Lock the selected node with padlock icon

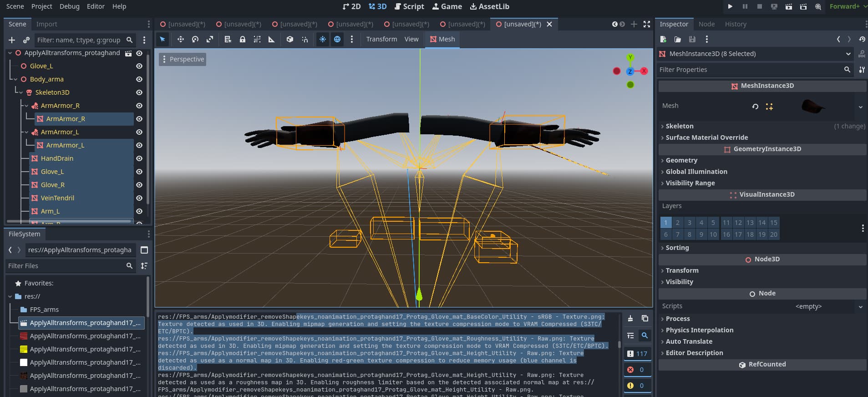tap(243, 39)
